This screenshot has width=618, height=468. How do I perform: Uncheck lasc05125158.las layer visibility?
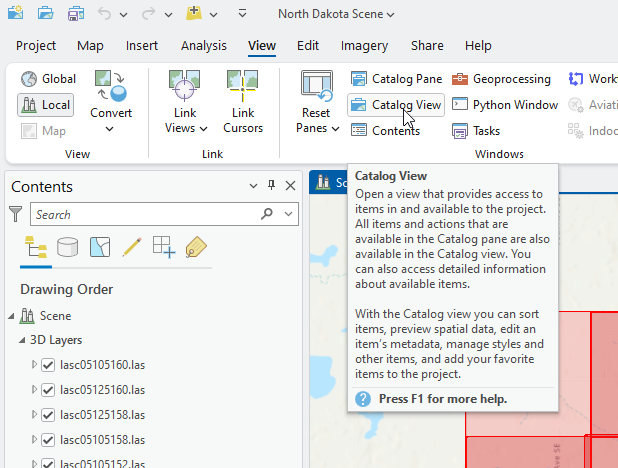coord(48,415)
